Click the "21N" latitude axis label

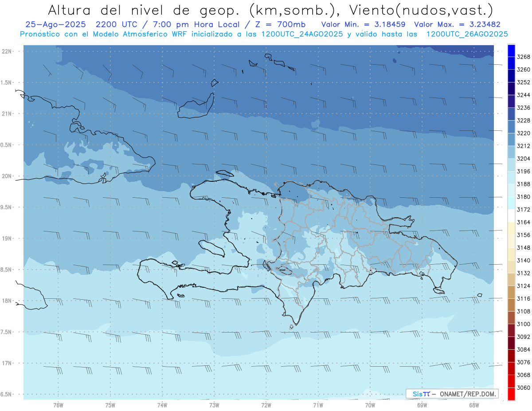(x=8, y=114)
